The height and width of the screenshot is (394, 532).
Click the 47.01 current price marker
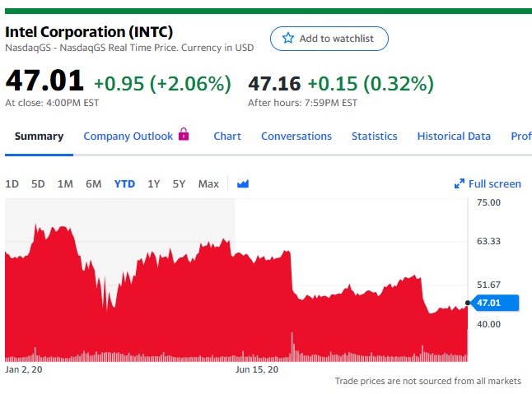click(496, 303)
